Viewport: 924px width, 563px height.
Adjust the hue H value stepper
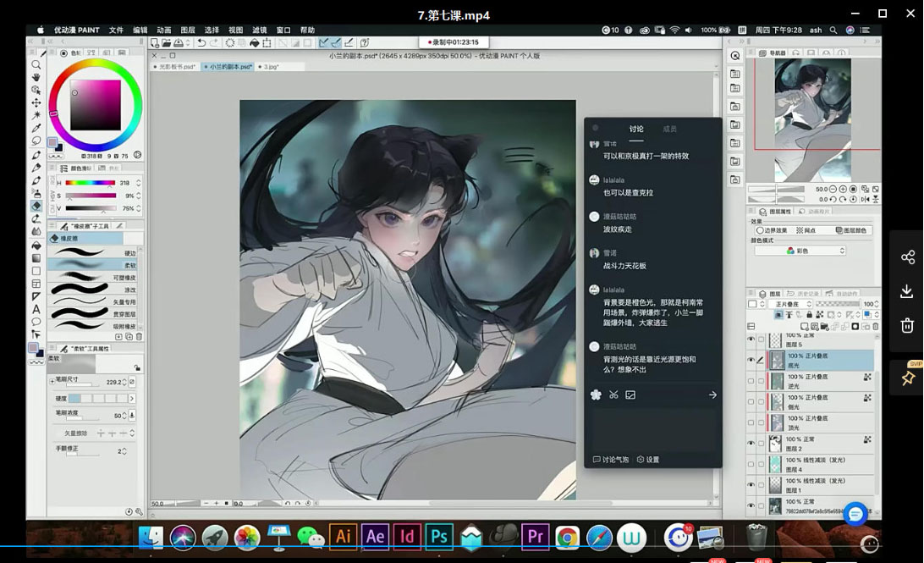point(139,183)
